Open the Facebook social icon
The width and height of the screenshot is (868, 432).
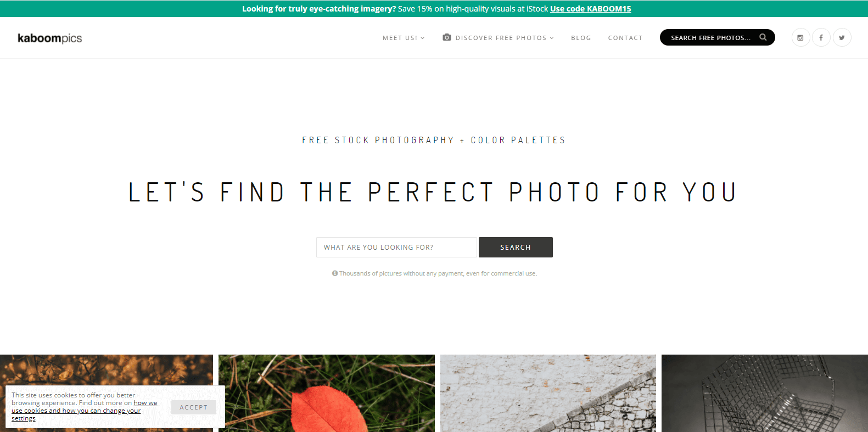tap(821, 37)
